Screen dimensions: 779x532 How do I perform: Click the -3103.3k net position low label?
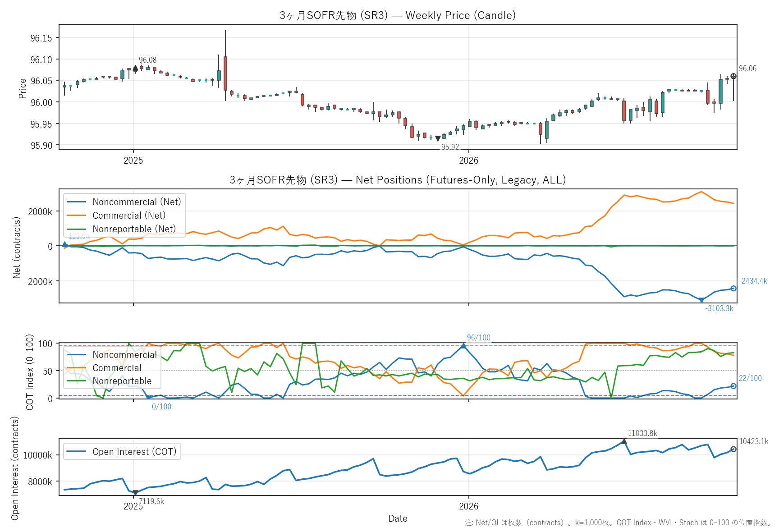(x=719, y=308)
